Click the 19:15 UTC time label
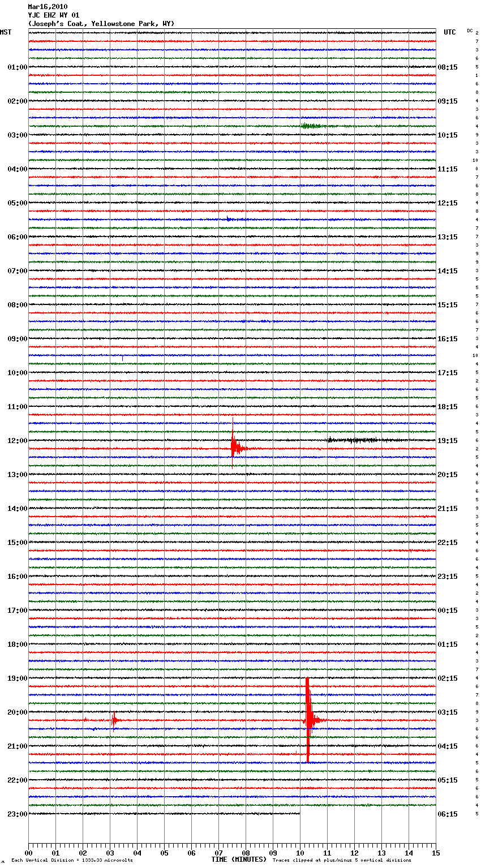This screenshot has width=481, height=868. tap(448, 441)
